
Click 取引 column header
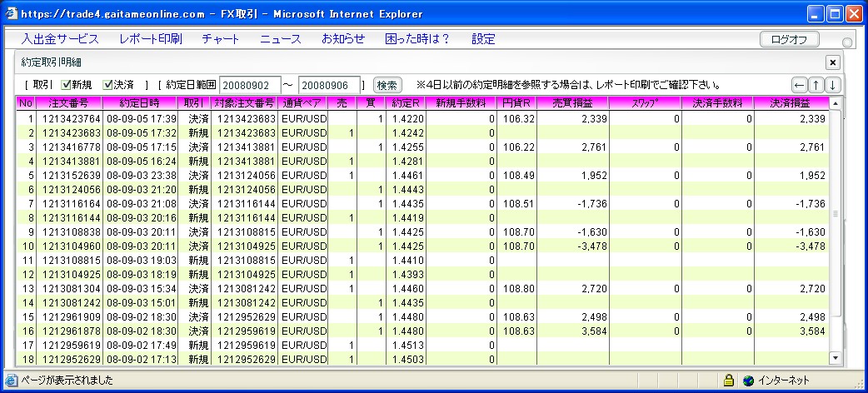tap(194, 103)
